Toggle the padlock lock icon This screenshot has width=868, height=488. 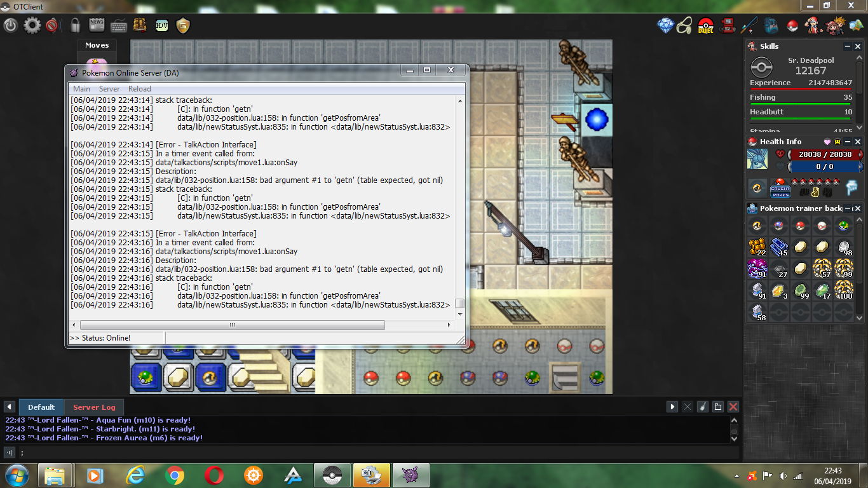tap(75, 25)
